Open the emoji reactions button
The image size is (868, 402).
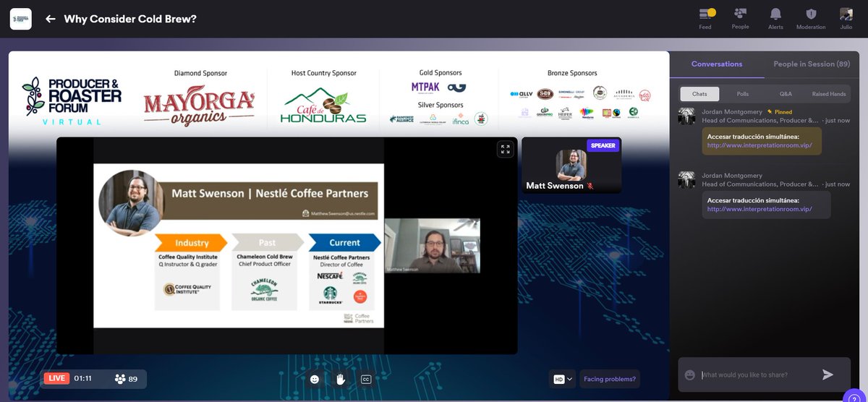[x=315, y=379]
